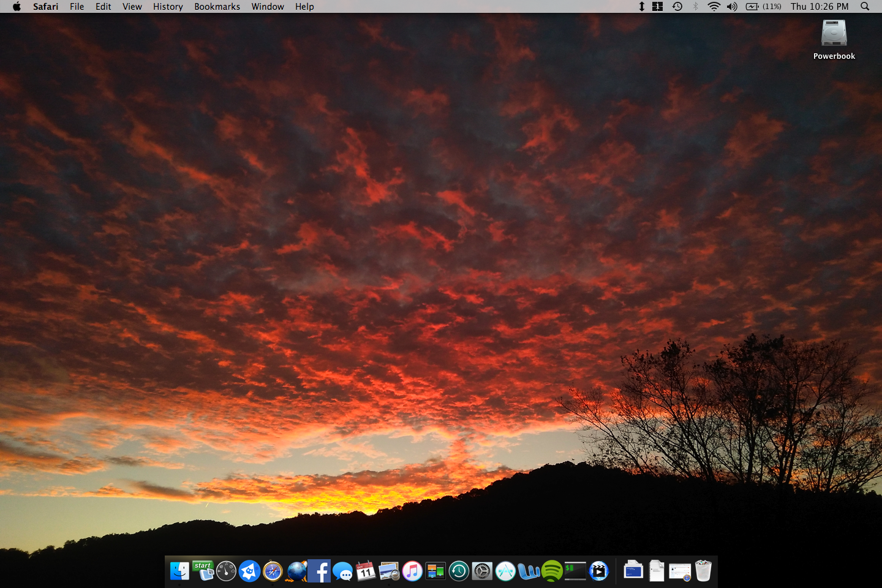Open the blue star app in Dock

249,571
